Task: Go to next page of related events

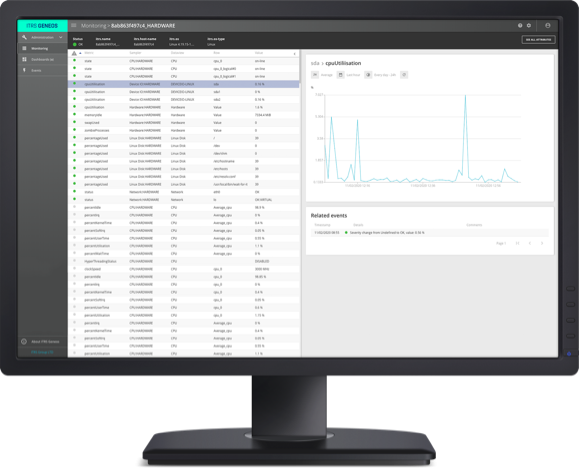Action: tap(542, 243)
